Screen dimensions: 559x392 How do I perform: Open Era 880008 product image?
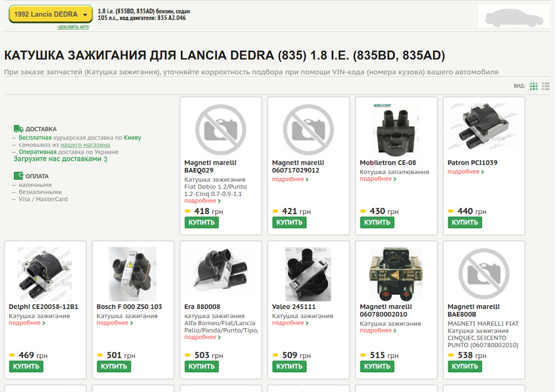click(x=221, y=270)
